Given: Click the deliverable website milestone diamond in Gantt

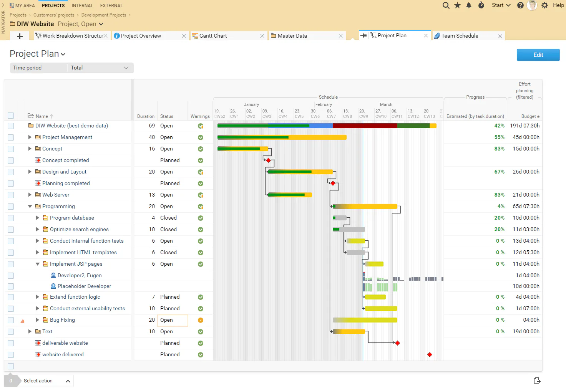Looking at the screenshot, I should pos(397,343).
